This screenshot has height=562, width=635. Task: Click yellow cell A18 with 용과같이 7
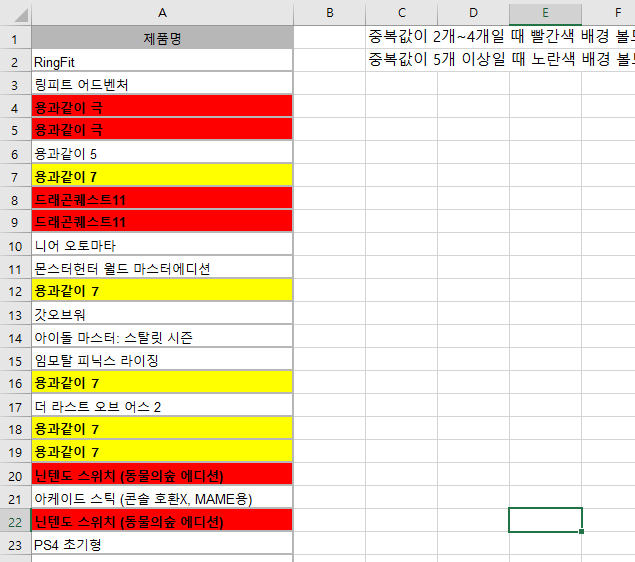162,428
